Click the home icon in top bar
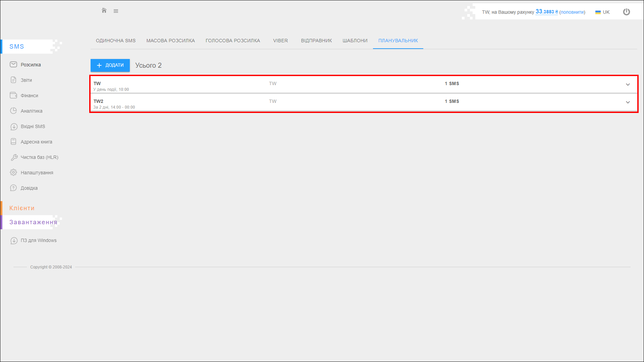 click(x=104, y=11)
